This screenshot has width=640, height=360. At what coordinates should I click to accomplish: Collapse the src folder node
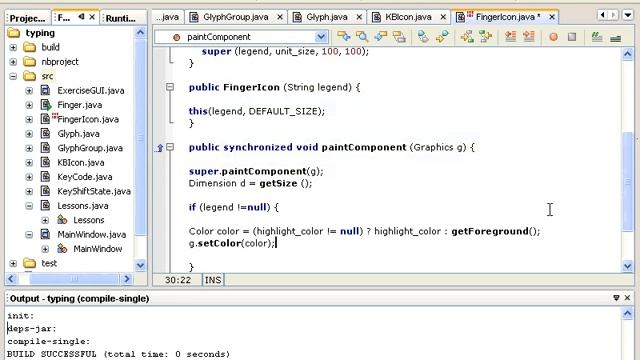(x=13, y=76)
